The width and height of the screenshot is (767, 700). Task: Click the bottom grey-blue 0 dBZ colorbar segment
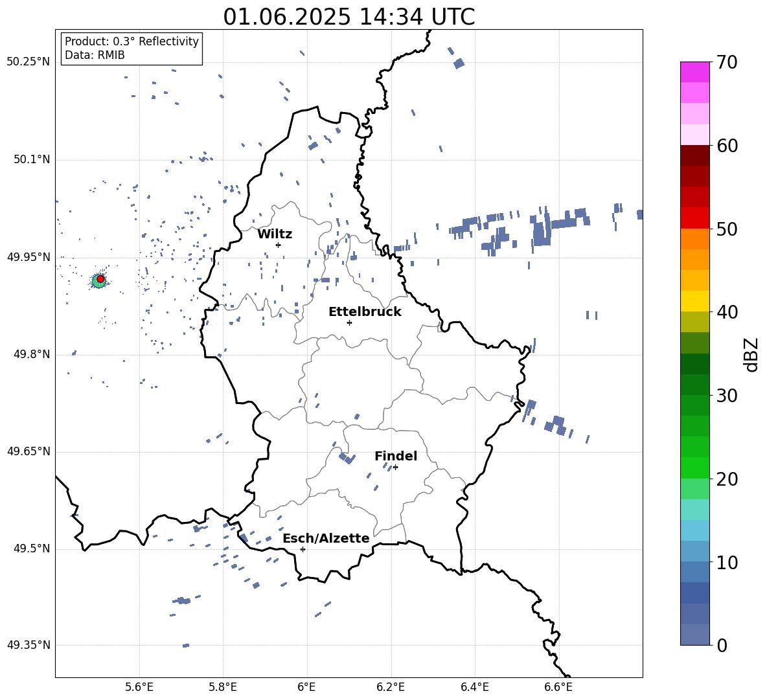pos(694,635)
